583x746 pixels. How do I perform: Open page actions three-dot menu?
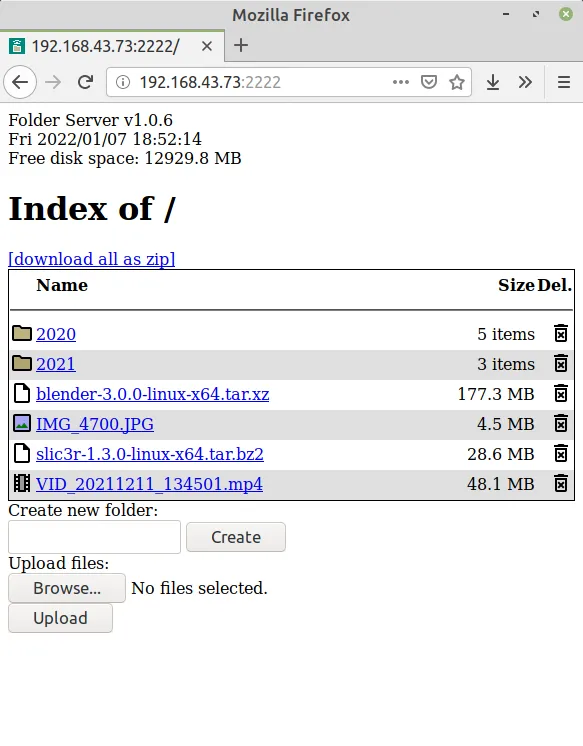(x=401, y=82)
